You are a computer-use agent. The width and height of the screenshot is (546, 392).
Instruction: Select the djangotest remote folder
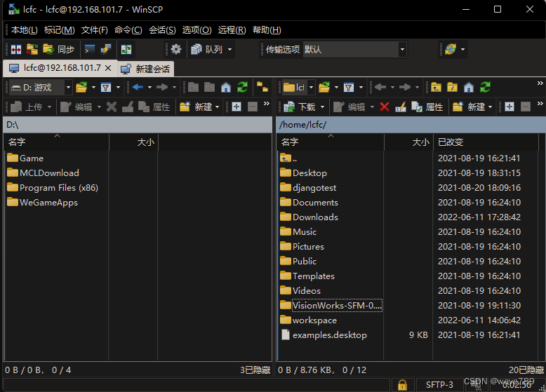pyautogui.click(x=309, y=188)
